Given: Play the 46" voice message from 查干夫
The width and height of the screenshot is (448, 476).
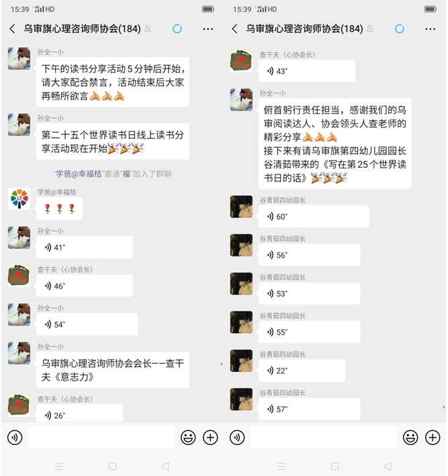Looking at the screenshot, I should (x=85, y=286).
